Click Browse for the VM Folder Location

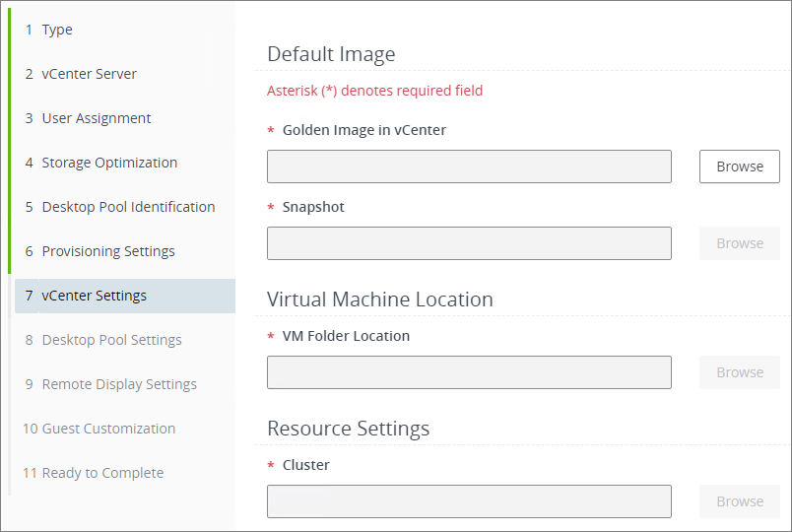(x=739, y=372)
